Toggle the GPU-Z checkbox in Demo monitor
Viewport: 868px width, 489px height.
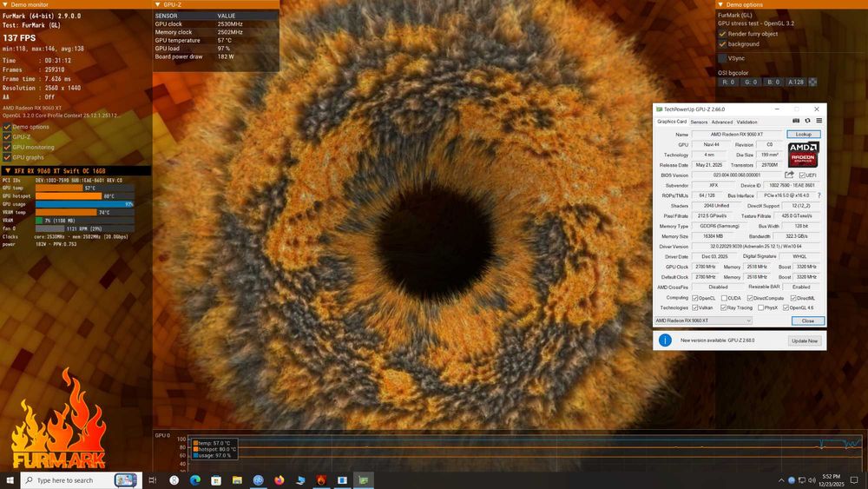[x=7, y=136]
